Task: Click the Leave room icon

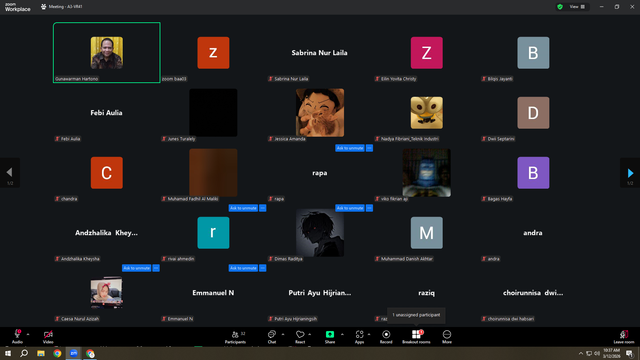Action: point(624,334)
